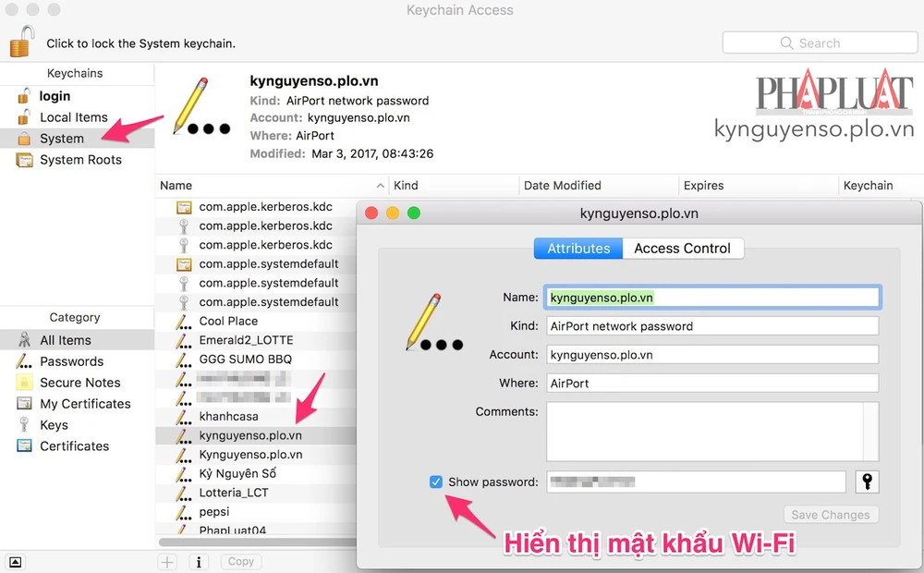Select the Attributes tab
Viewport: 924px width, 573px height.
(578, 249)
